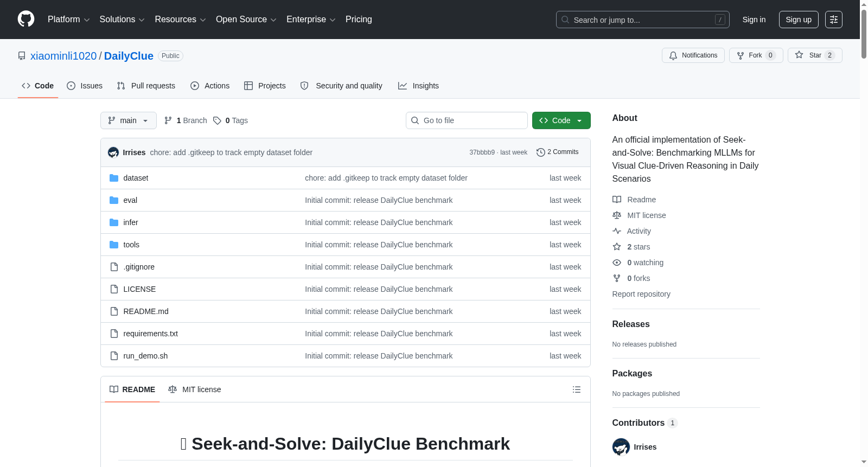
Task: Click the stars icon in About sidebar
Action: [617, 247]
